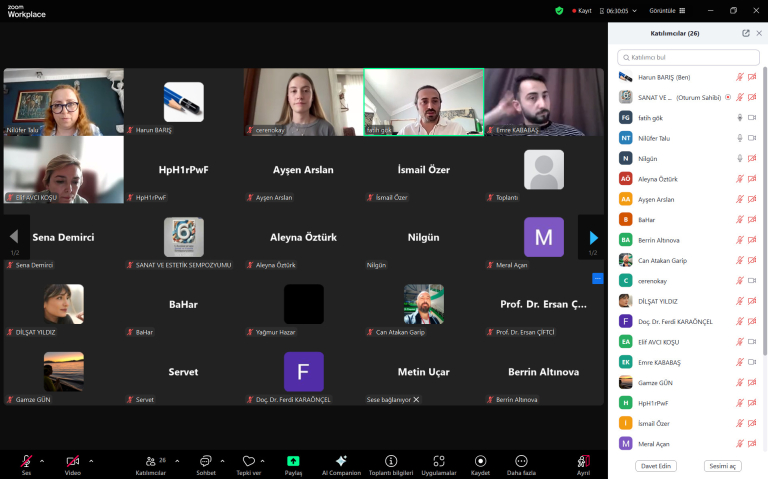Expand audio options arrow next to Ses
Image resolution: width=768 pixels, height=479 pixels.
(x=42, y=460)
